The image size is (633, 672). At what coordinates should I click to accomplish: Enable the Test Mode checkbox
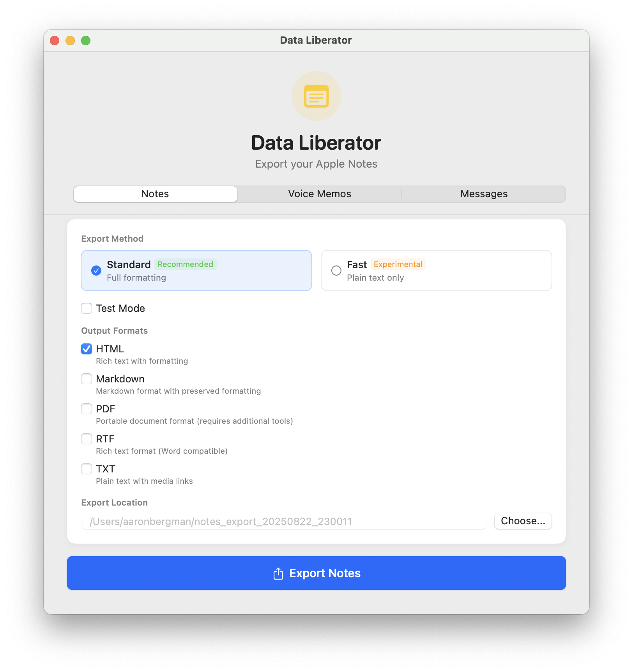pos(87,308)
